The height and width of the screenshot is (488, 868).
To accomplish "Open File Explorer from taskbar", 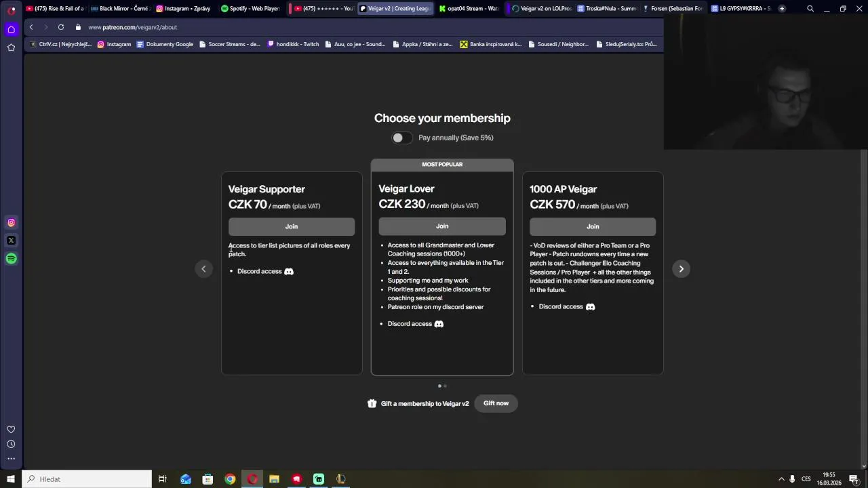I will tap(274, 479).
